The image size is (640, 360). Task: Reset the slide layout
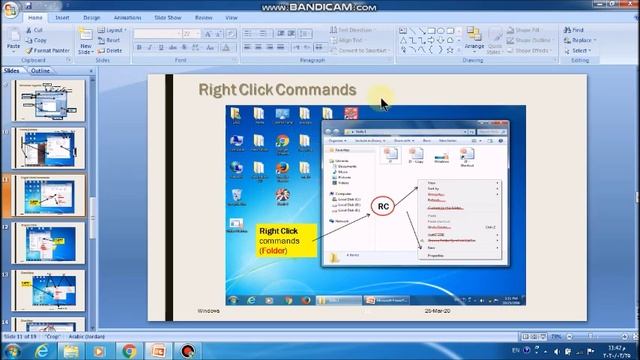pos(109,40)
